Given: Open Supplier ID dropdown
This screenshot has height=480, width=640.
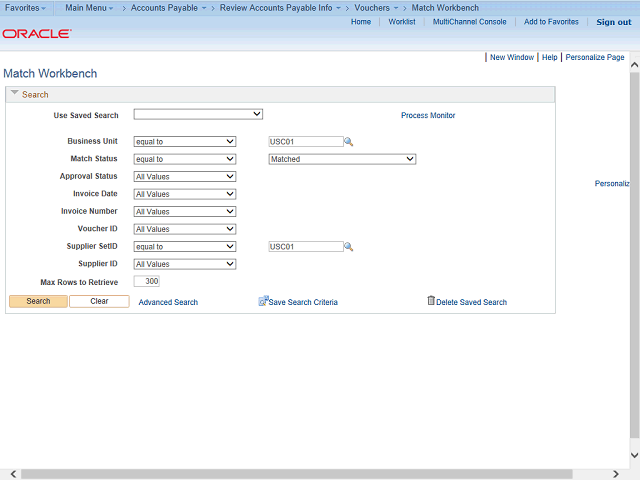Looking at the screenshot, I should [185, 264].
